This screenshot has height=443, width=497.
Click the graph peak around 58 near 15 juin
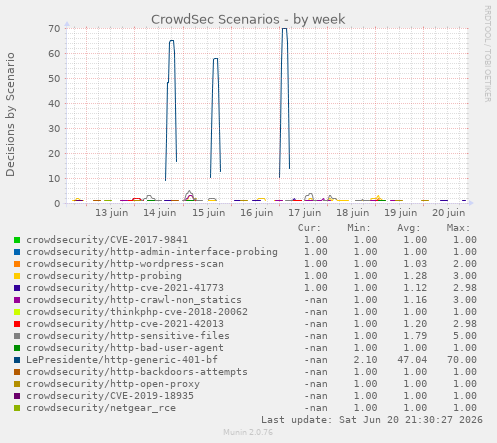[x=216, y=59]
